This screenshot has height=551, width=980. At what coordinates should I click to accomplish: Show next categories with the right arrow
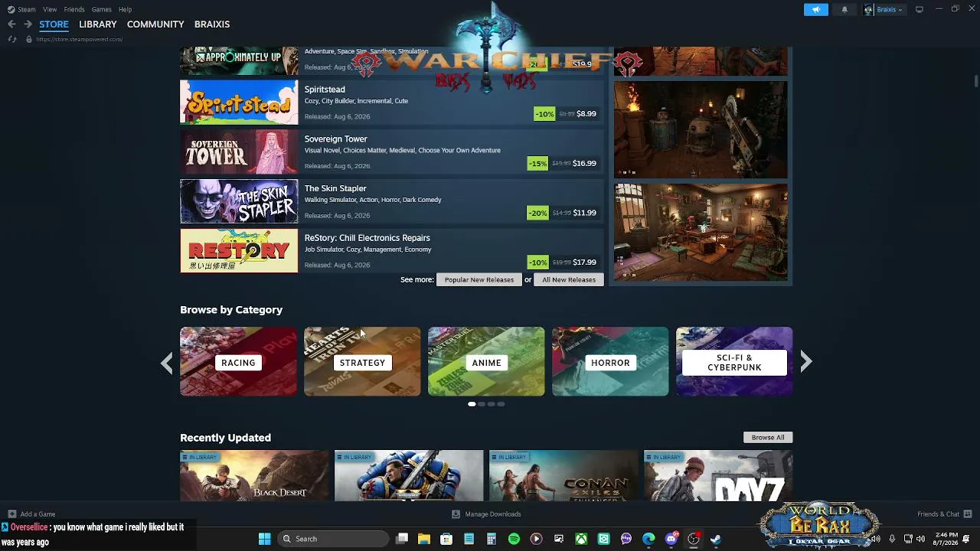805,362
